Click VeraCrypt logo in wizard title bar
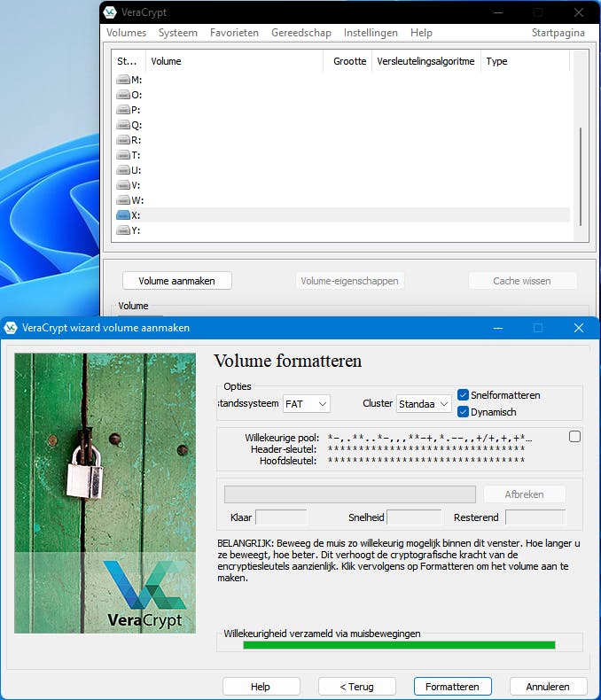The height and width of the screenshot is (700, 601). tap(11, 328)
